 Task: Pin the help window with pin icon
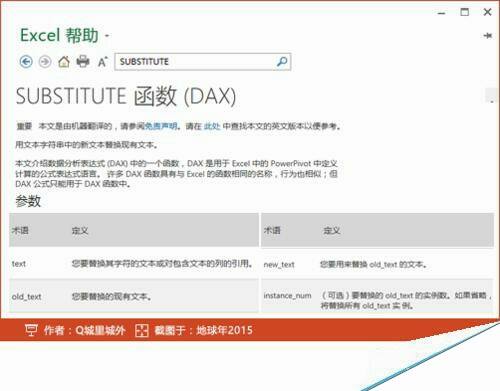(488, 35)
